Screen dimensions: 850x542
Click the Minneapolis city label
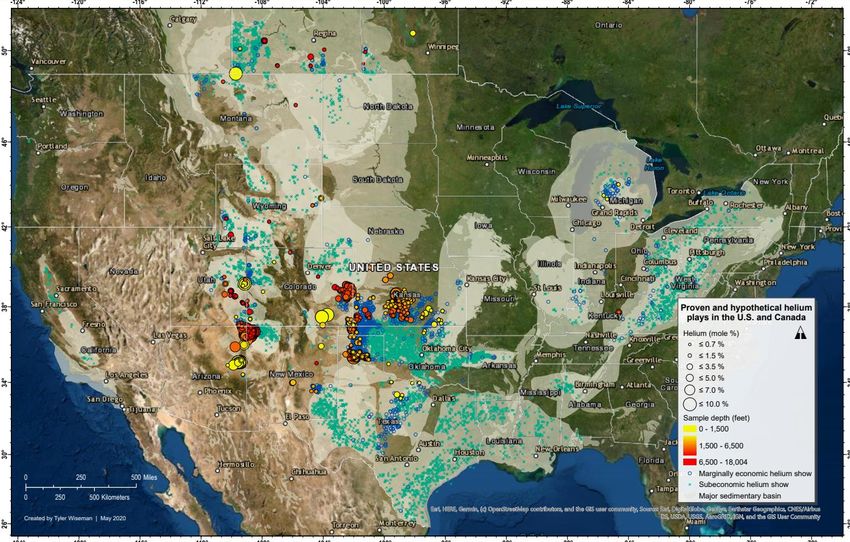click(487, 157)
